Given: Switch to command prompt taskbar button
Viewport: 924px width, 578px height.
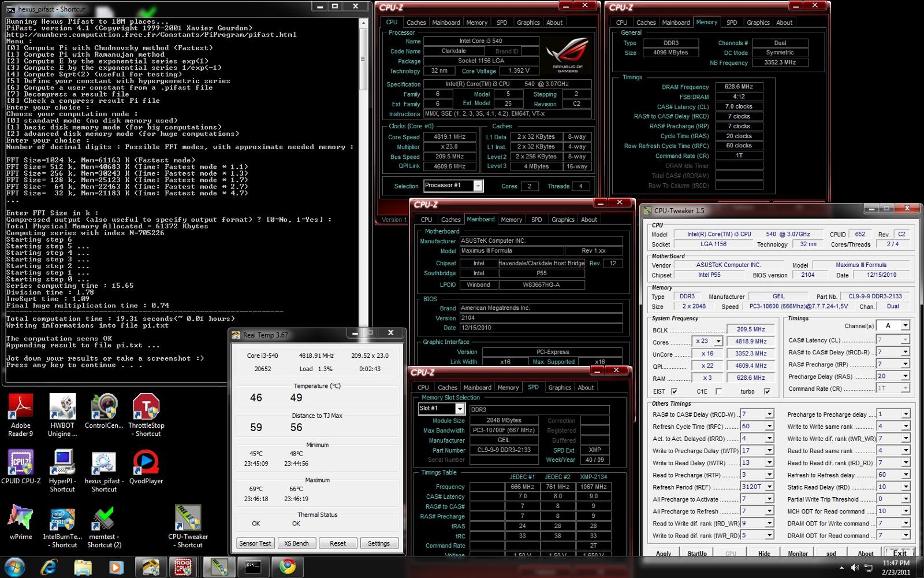Looking at the screenshot, I should [253, 567].
